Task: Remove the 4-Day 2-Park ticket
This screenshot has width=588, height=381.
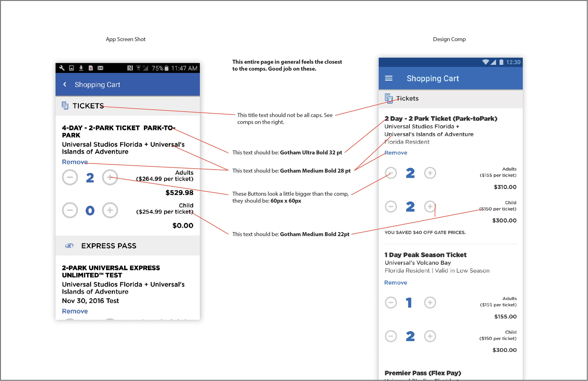Action: click(x=75, y=162)
